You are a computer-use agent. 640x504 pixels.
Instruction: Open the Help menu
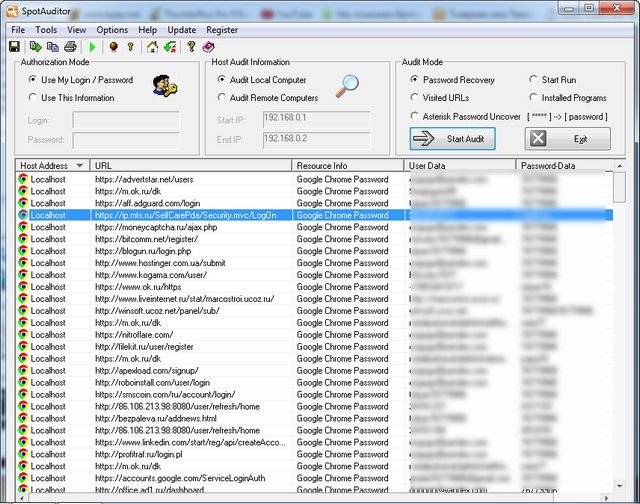[x=147, y=30]
